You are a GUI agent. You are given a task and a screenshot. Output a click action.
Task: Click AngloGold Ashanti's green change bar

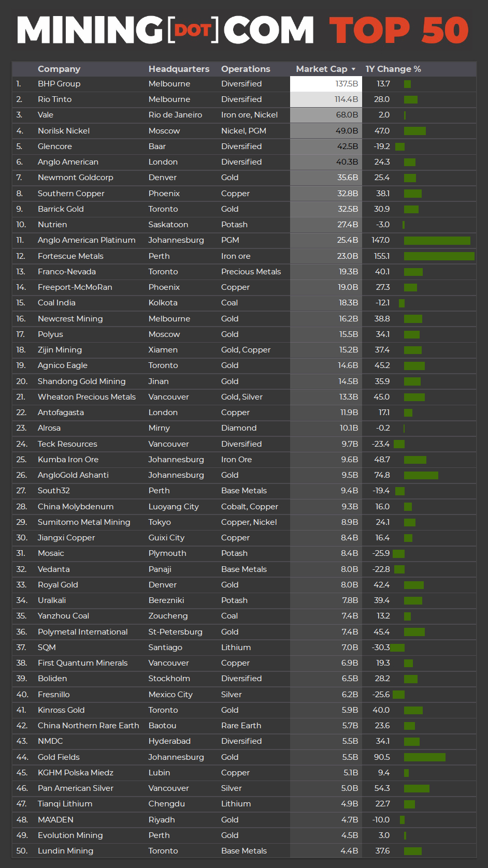click(421, 476)
